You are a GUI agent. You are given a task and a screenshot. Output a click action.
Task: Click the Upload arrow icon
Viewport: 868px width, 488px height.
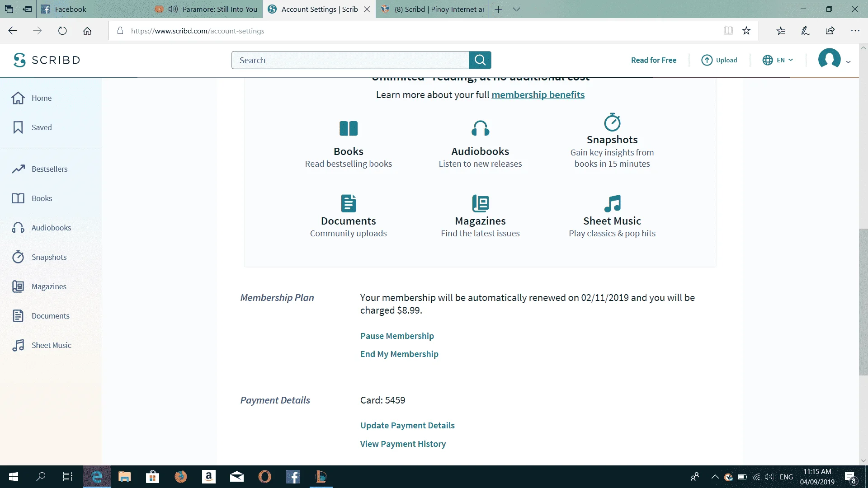click(707, 60)
